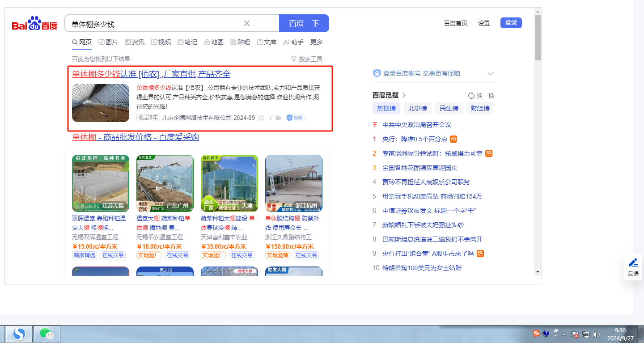Click the ¥15.00元/平方米 price
The width and height of the screenshot is (644, 343).
[95, 246]
